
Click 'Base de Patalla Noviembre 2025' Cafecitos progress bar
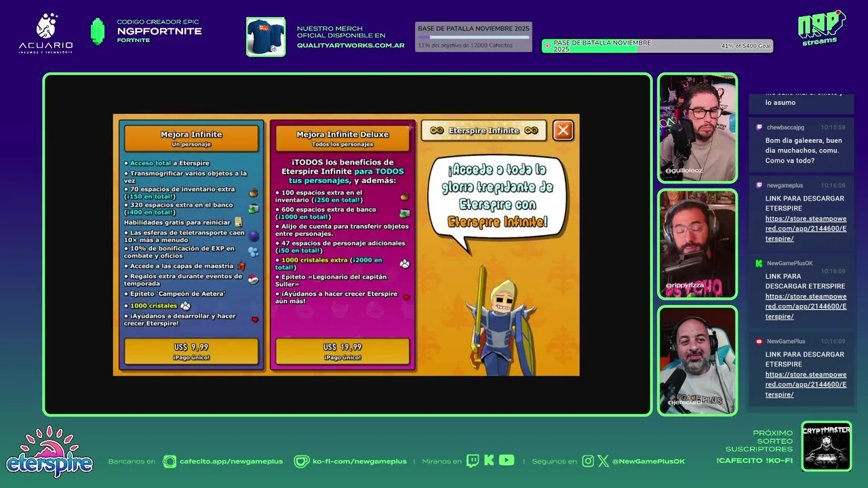tap(473, 37)
